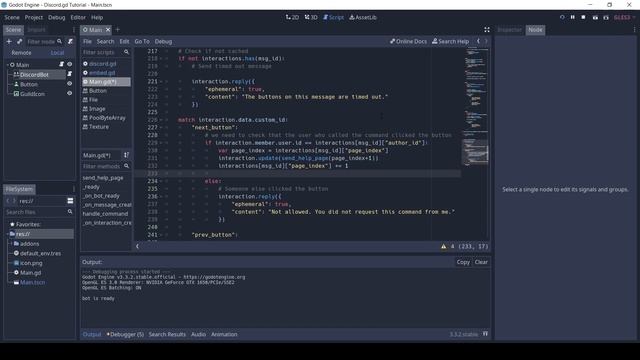Screen dimensions: 640x360
Task: Collapse the res:// folder in FileSystem
Action: click(8, 234)
